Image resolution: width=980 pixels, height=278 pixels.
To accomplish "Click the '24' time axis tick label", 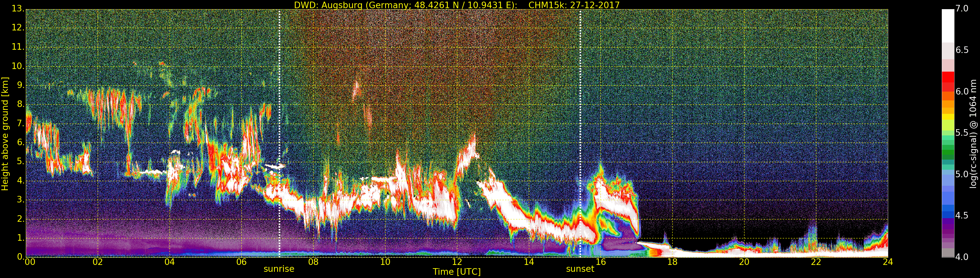I will click(x=888, y=262).
